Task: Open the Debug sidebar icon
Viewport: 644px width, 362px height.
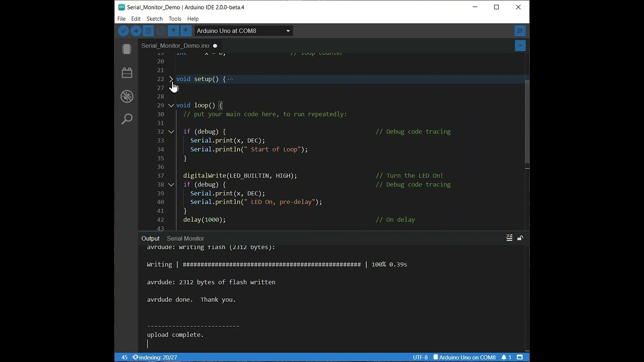Action: [127, 96]
